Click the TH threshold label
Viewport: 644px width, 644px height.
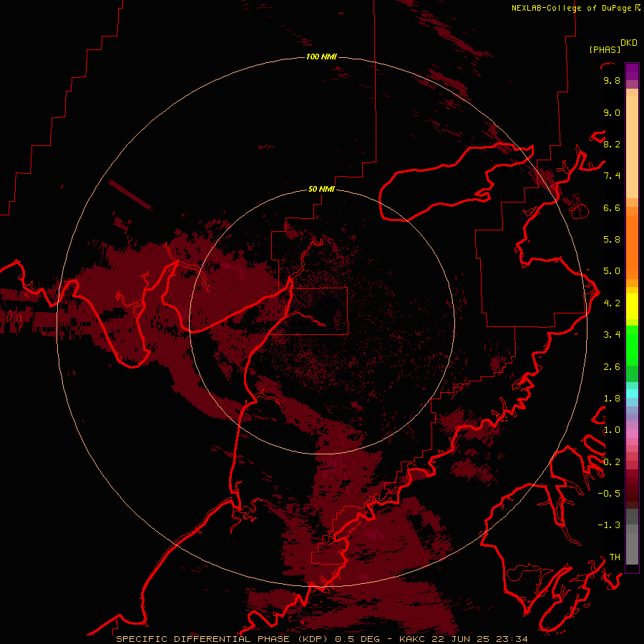pyautogui.click(x=615, y=557)
